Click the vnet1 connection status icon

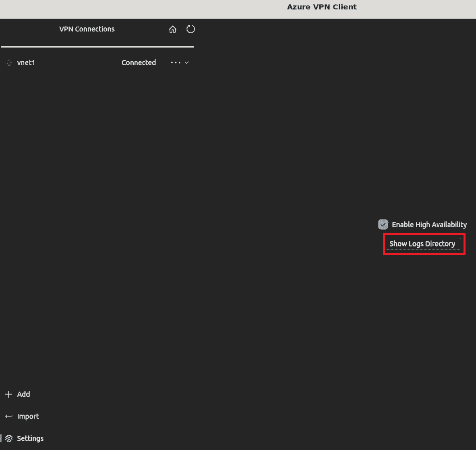pos(9,62)
